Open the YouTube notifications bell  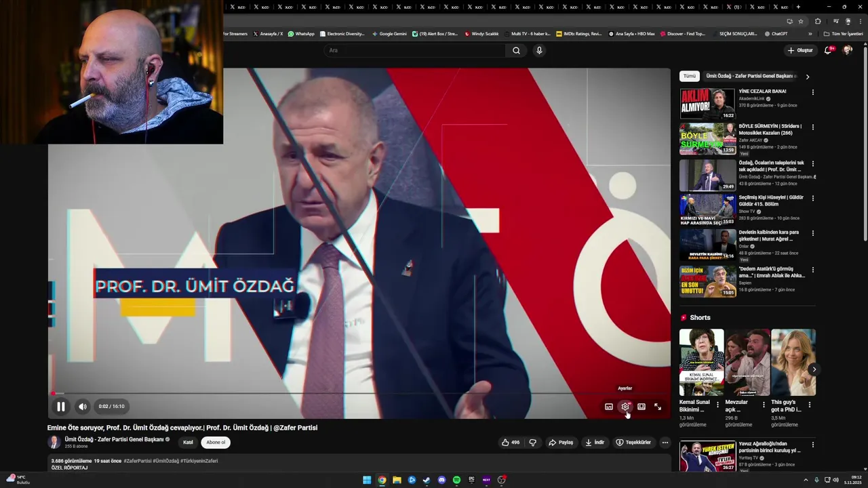coord(828,50)
